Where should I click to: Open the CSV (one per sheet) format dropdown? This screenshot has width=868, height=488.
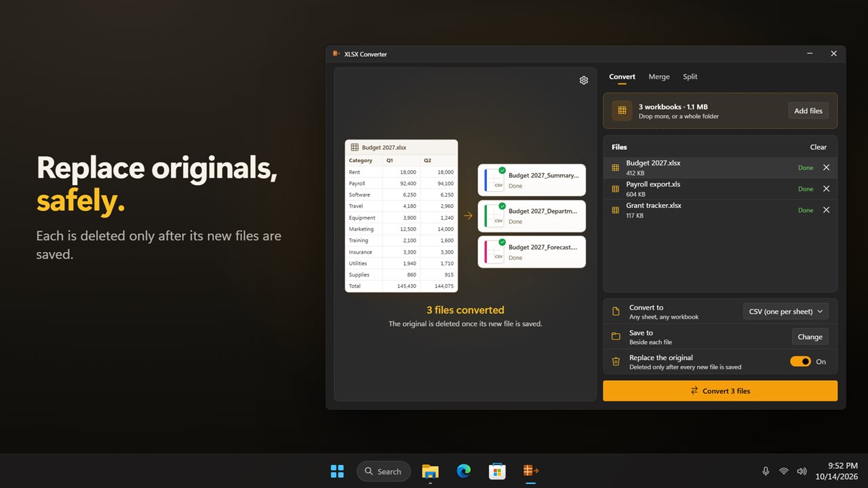point(785,312)
